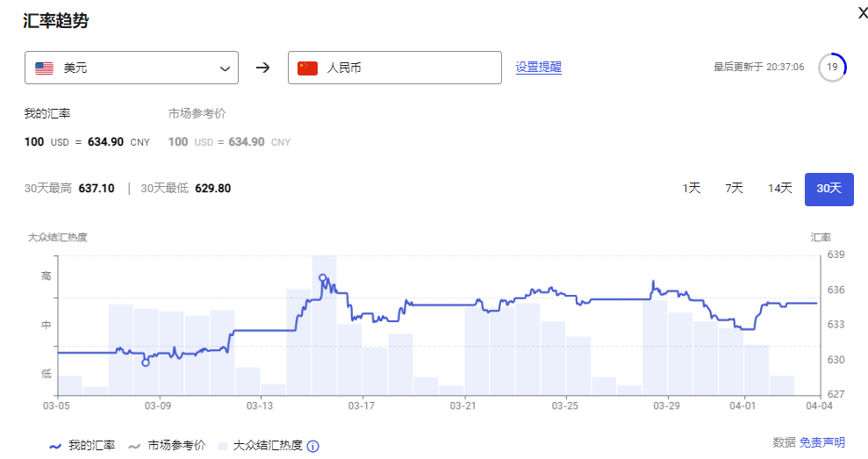Click the 人民币 target currency field

pyautogui.click(x=395, y=68)
